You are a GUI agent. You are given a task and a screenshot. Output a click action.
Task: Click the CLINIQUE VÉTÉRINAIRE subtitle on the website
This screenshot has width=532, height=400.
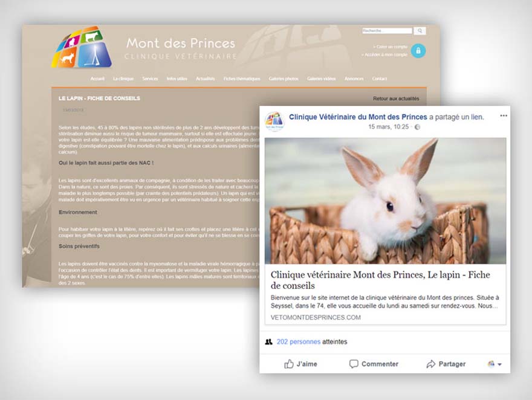pyautogui.click(x=181, y=56)
